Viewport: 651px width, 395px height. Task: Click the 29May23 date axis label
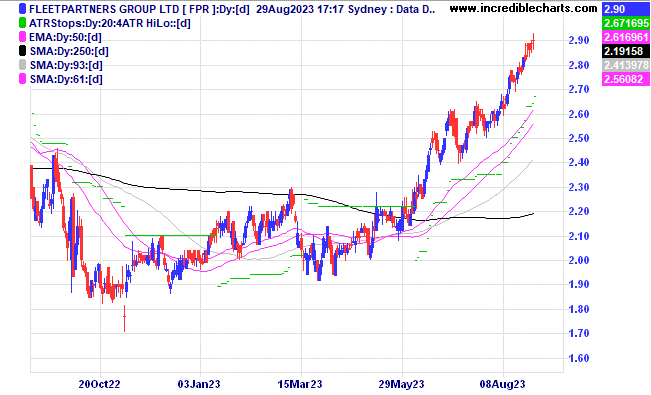click(401, 384)
